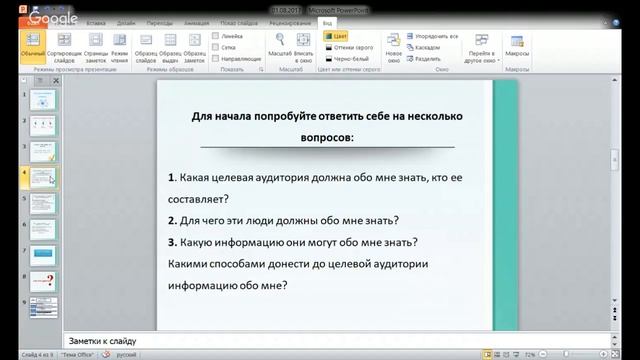Open Switch Windows (Перейти в другое окно) dropdown

coord(482,48)
